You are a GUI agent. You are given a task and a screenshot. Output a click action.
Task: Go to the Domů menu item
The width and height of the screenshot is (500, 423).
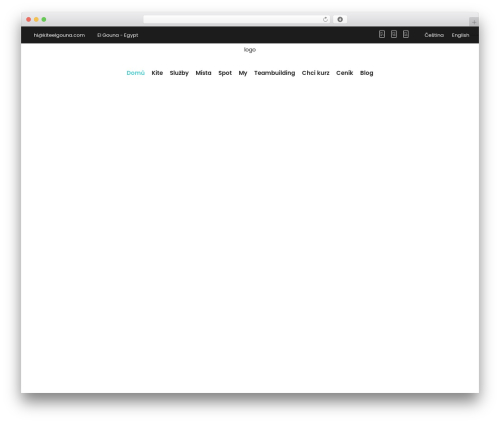coord(136,73)
